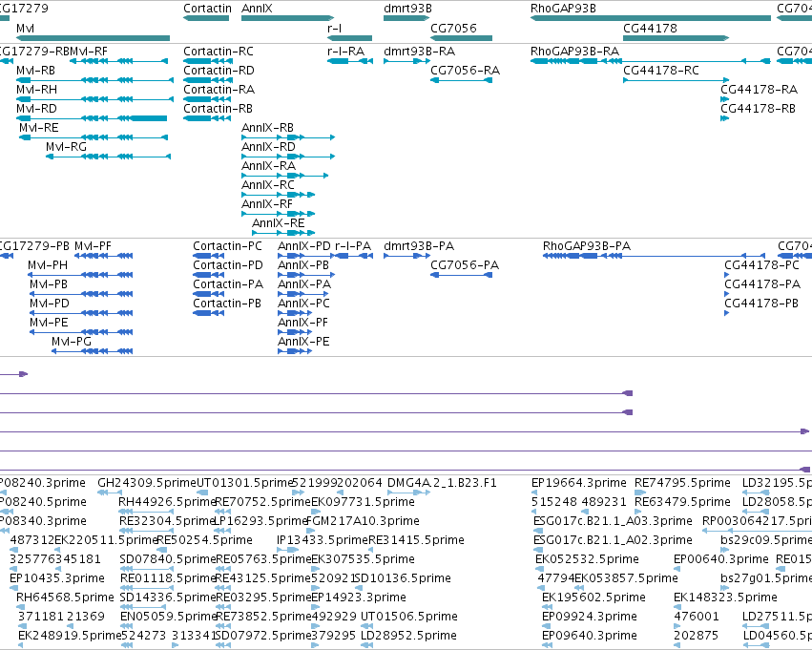The height and width of the screenshot is (650, 812).
Task: Click the CG44178-RC transcript label
Action: (x=661, y=70)
